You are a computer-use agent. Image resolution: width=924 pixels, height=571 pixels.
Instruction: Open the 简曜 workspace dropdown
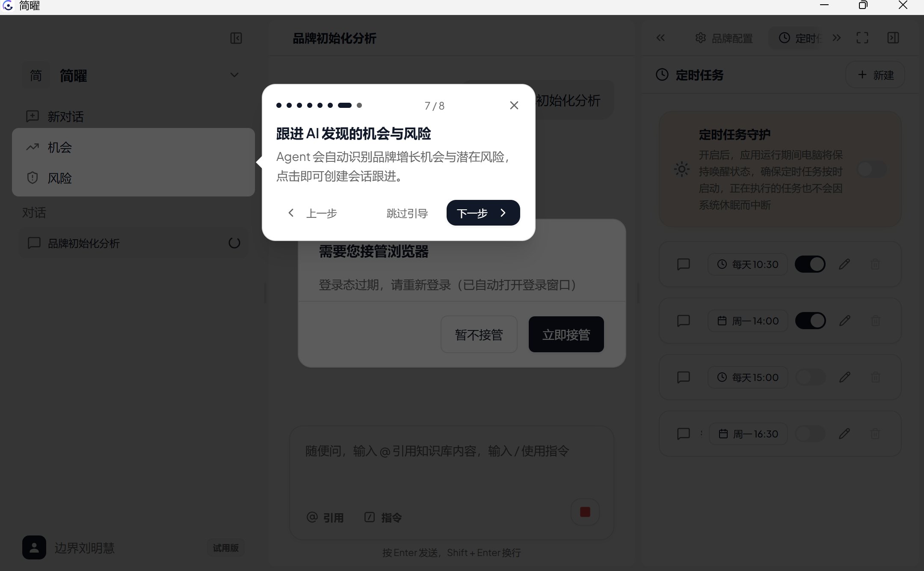click(x=234, y=75)
